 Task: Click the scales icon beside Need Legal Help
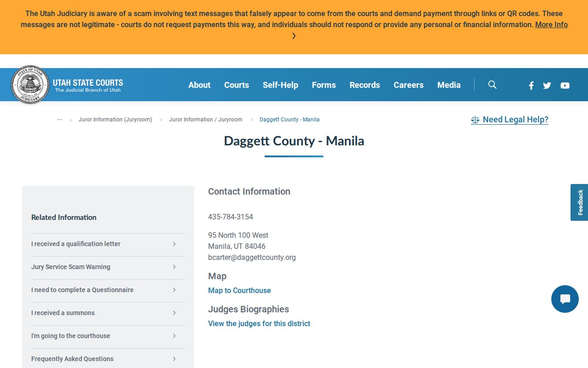475,120
